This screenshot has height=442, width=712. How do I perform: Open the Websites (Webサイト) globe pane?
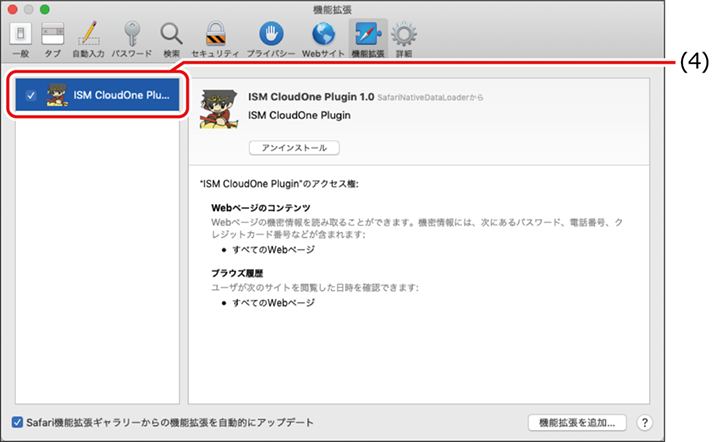coord(323,40)
